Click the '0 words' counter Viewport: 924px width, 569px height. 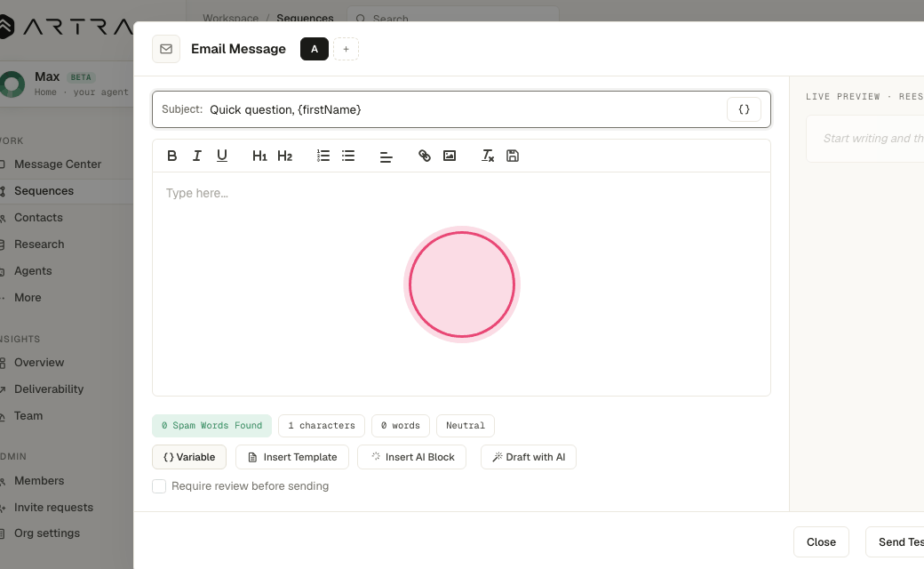pos(401,426)
